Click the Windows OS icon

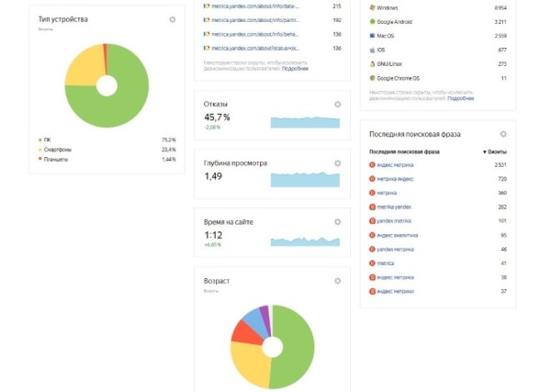coord(372,6)
